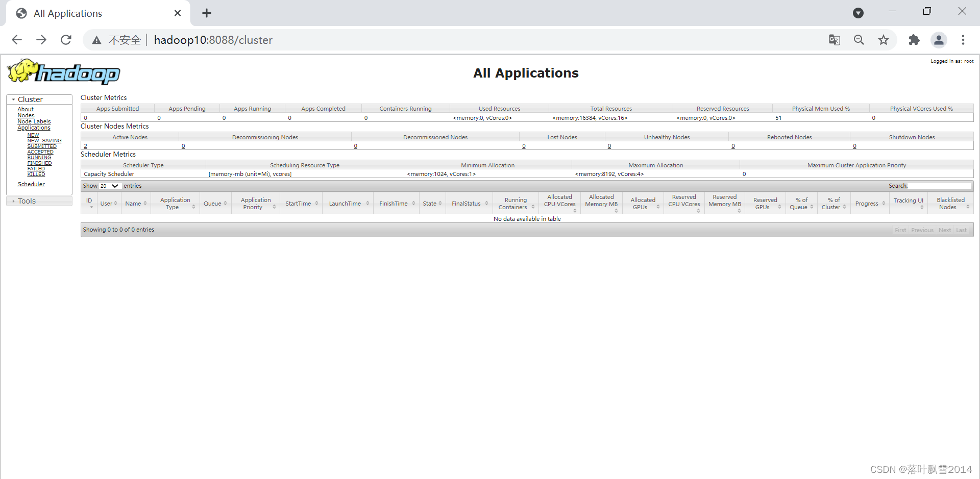Viewport: 980px width, 479px height.
Task: Sort table by Name column
Action: click(136, 203)
